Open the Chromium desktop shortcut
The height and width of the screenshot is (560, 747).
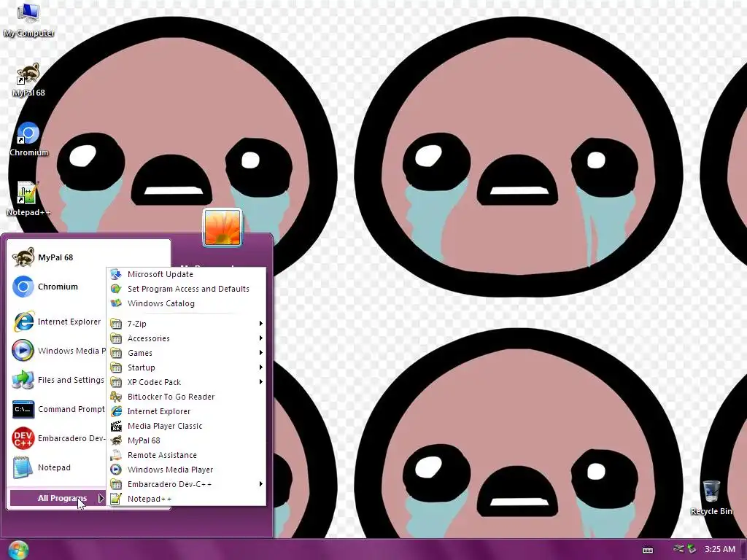28,139
